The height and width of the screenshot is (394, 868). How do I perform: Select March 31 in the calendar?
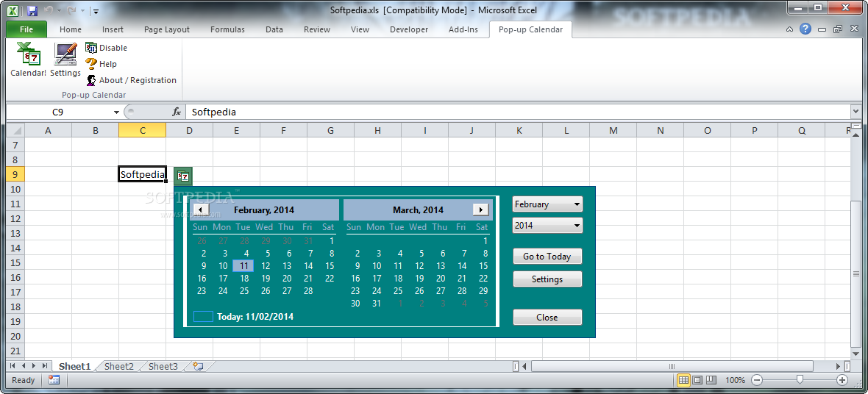377,304
